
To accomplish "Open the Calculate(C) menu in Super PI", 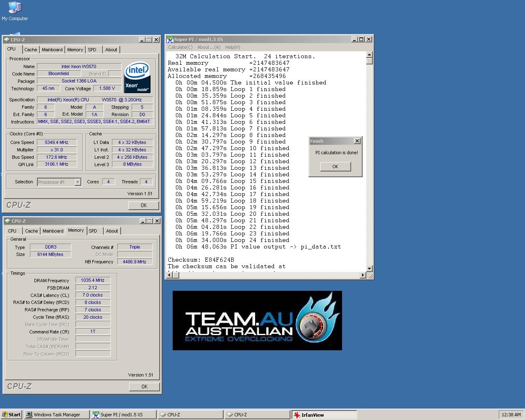I will click(180, 47).
